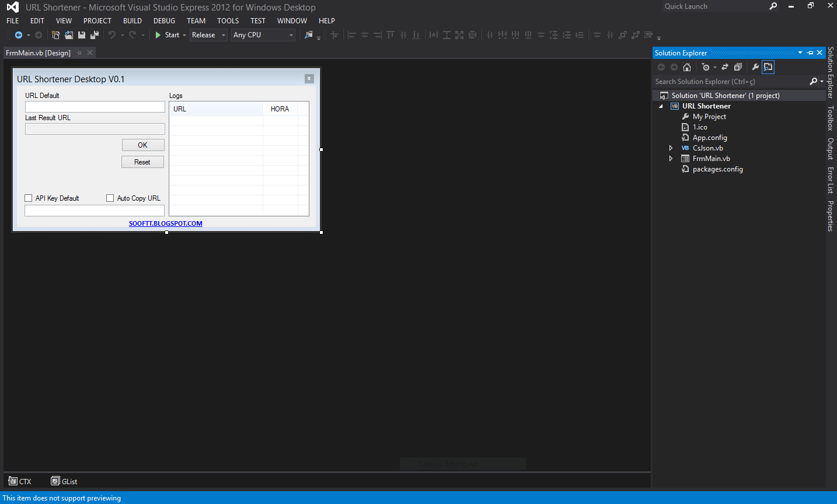
Task: Click the SOOFTT.BLOGSPOT.COM link
Action: (166, 223)
